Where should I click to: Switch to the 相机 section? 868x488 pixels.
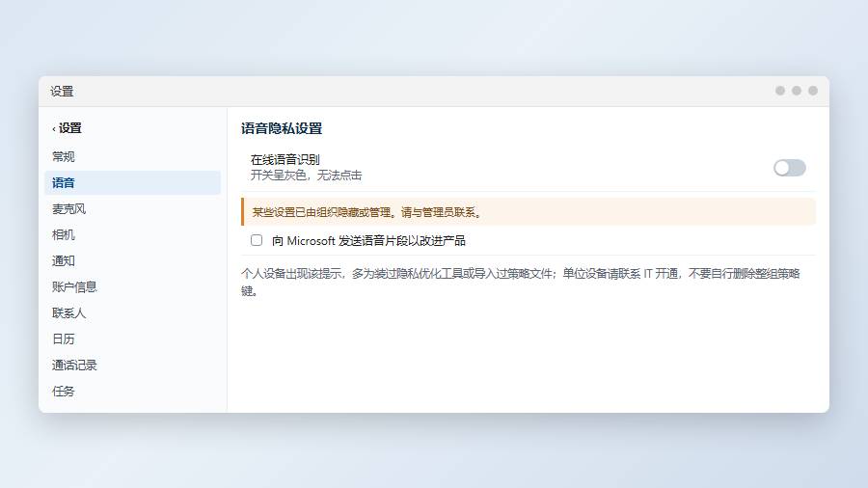point(132,234)
